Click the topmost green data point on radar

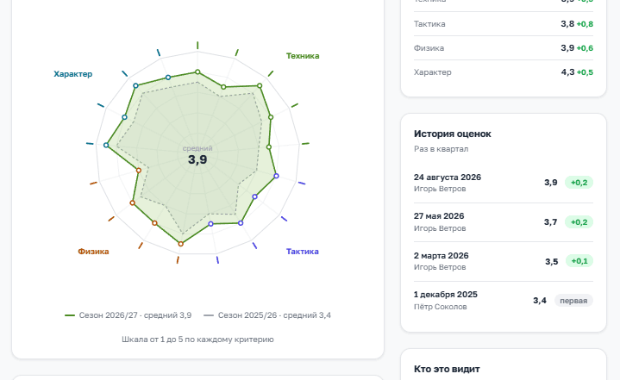click(197, 72)
